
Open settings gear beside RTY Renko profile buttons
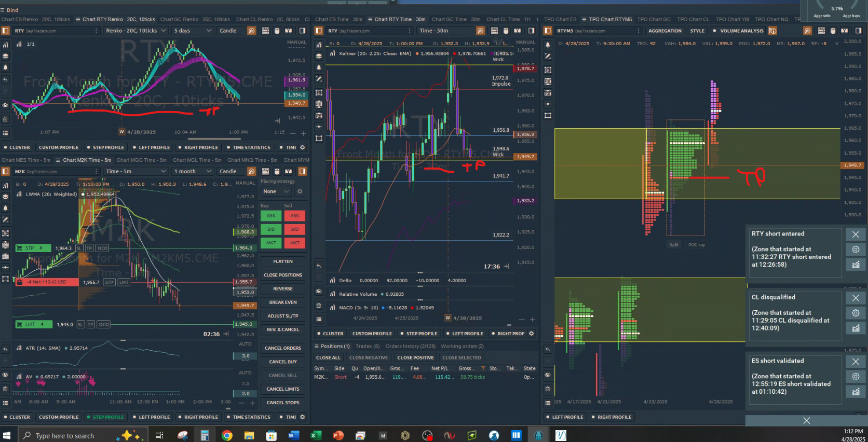pos(303,147)
